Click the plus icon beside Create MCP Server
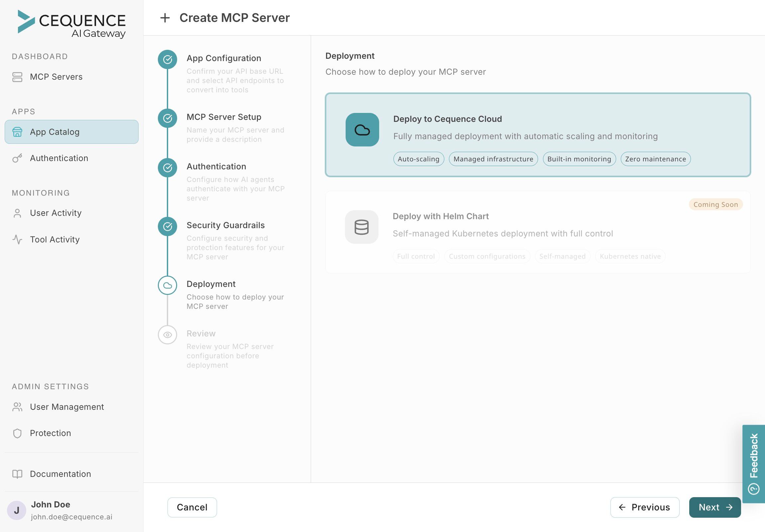The width and height of the screenshot is (765, 532). (165, 18)
